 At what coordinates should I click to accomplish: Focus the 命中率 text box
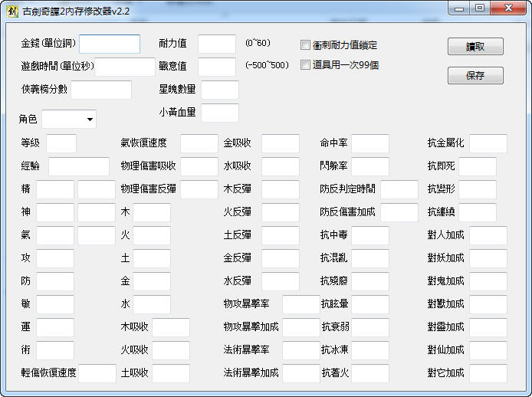(370, 143)
